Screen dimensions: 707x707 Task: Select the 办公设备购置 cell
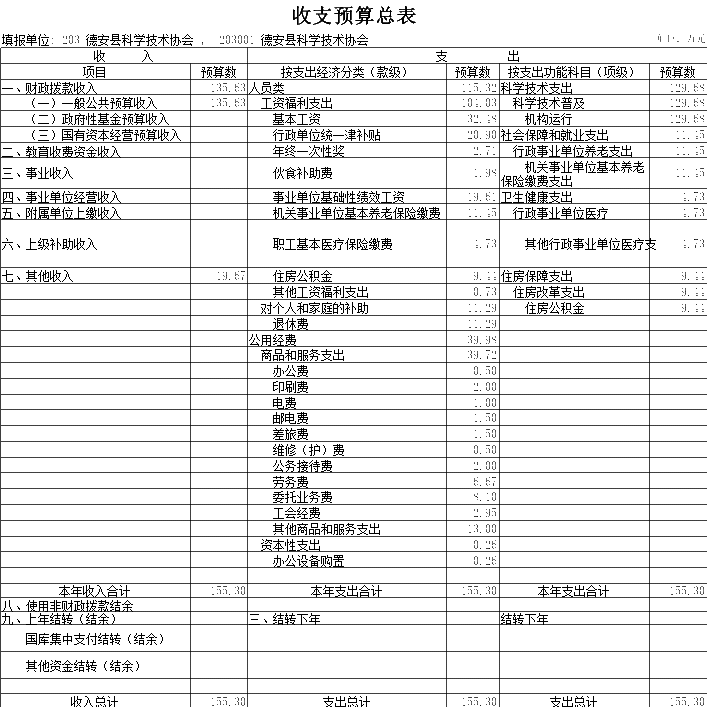[x=309, y=561]
